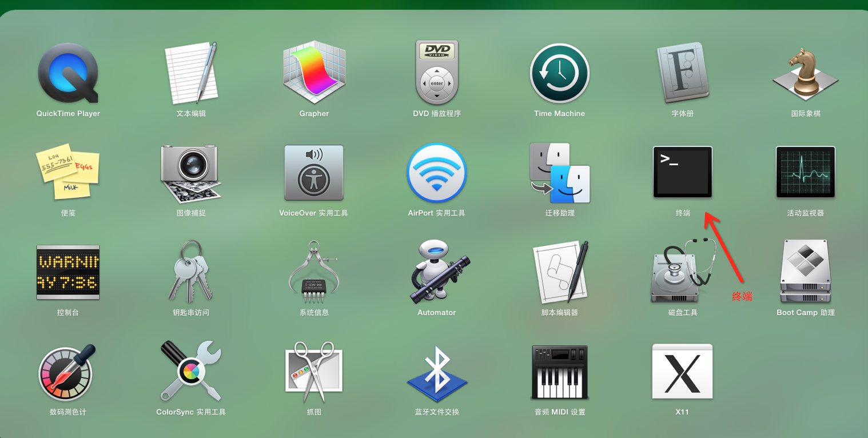The image size is (868, 438).
Task: Launch 迁移助理 Migration Assistant
Action: pos(559,172)
